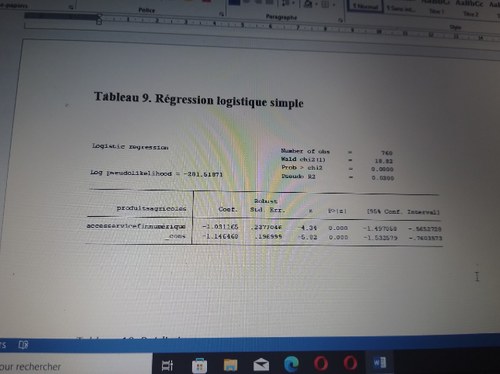Click the z value -4.34
The width and height of the screenshot is (500, 374).
pos(307,228)
